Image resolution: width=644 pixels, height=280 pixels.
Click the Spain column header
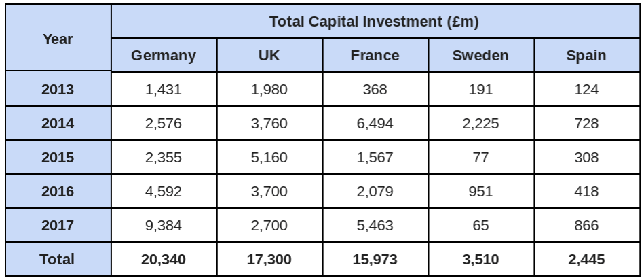point(587,55)
